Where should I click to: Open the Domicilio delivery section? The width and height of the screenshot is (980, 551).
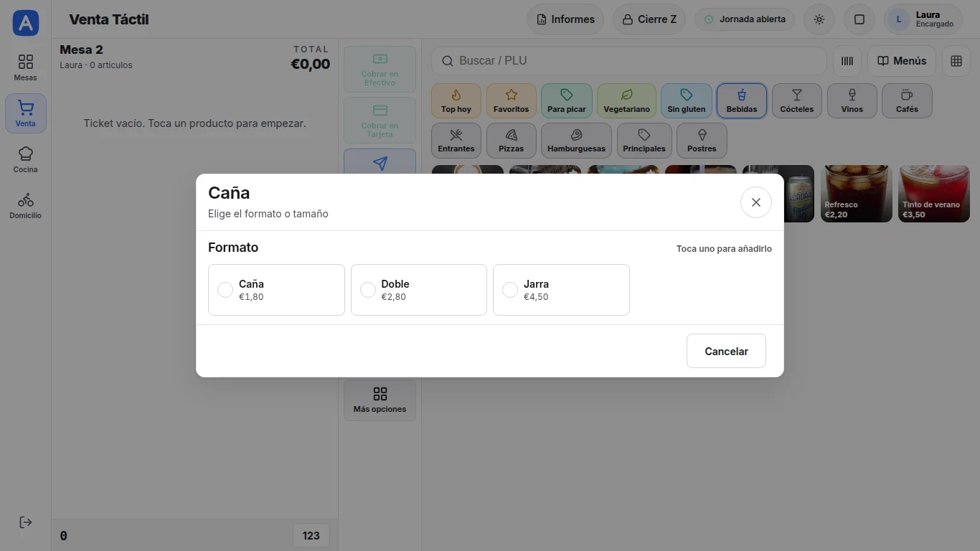pos(26,205)
